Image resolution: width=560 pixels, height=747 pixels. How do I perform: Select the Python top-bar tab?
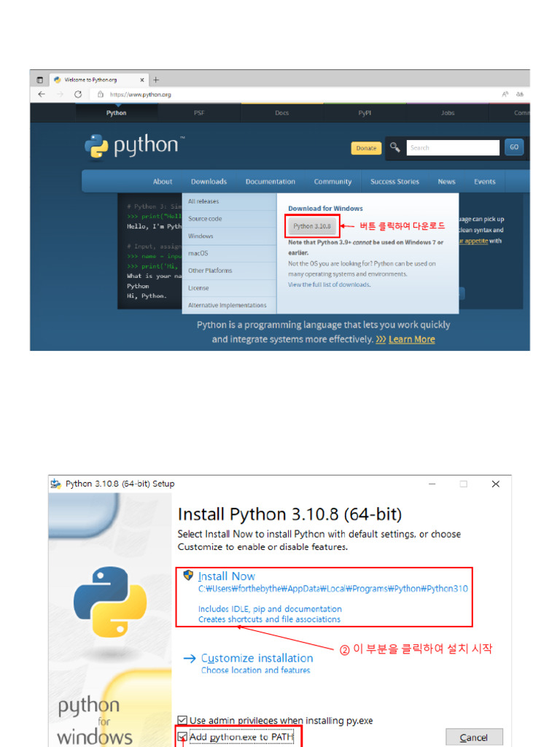tap(116, 113)
